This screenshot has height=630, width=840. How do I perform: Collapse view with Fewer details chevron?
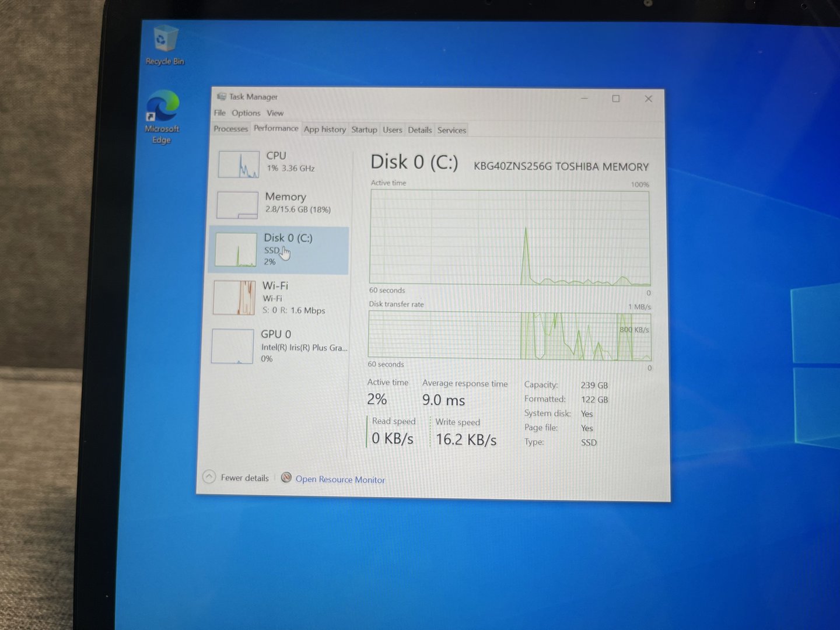(209, 477)
